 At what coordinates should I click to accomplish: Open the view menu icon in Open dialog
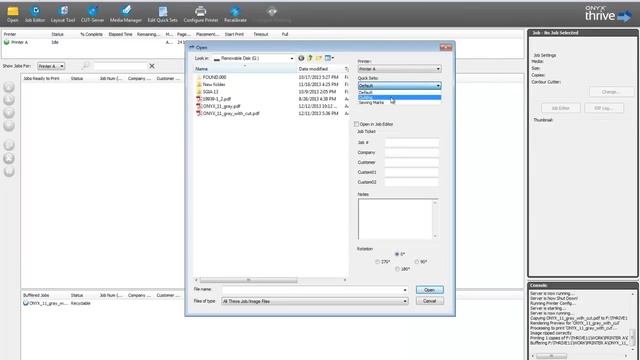point(329,58)
